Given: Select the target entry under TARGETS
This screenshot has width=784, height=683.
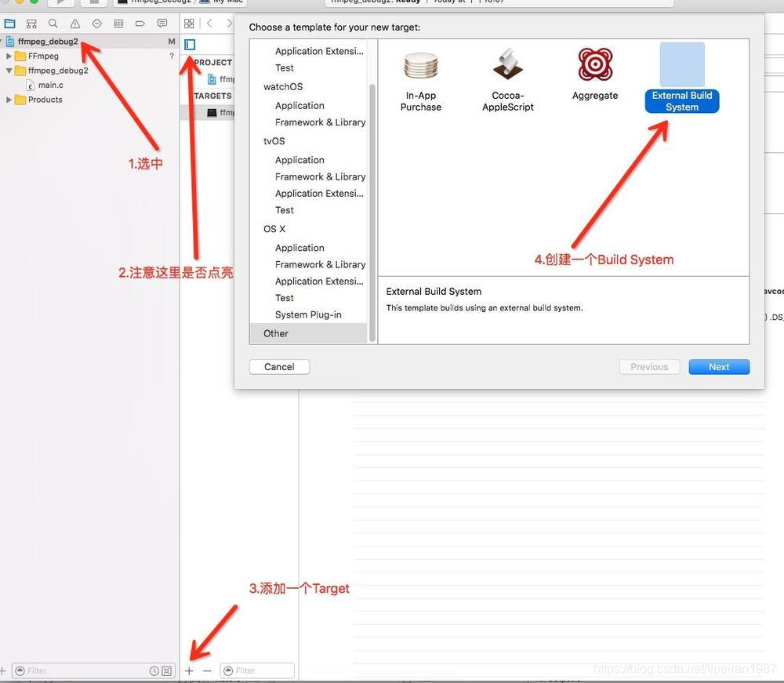Looking at the screenshot, I should click(x=221, y=112).
